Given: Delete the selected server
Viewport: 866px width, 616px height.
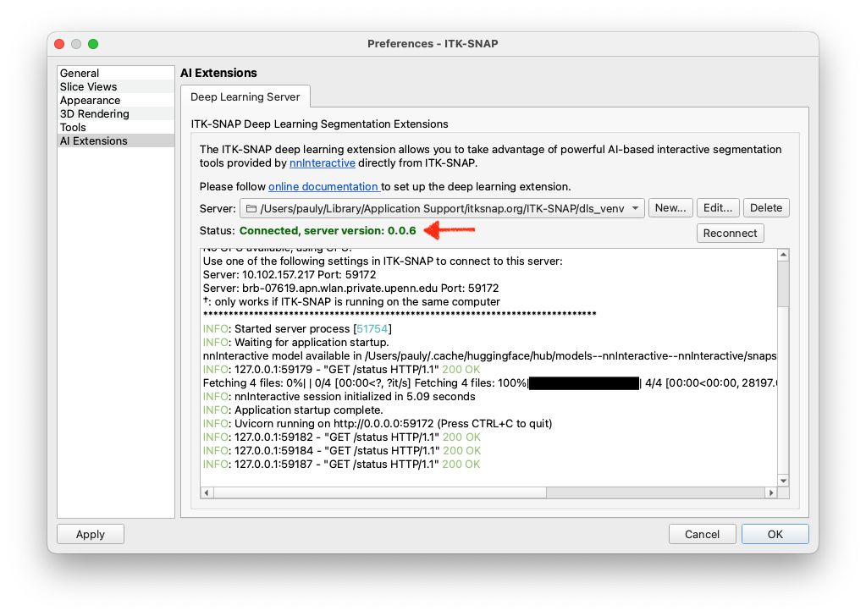Looking at the screenshot, I should 766,208.
